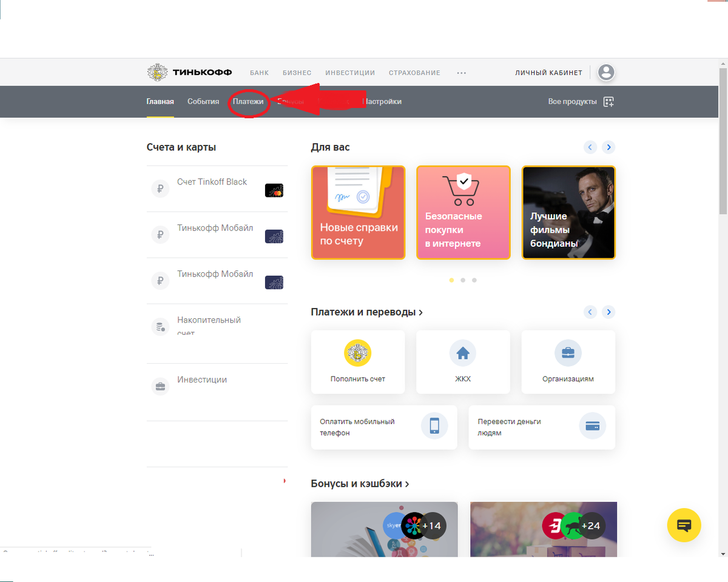Image resolution: width=728 pixels, height=582 pixels.
Task: Open the three-dots more menu in header
Action: [x=462, y=73]
